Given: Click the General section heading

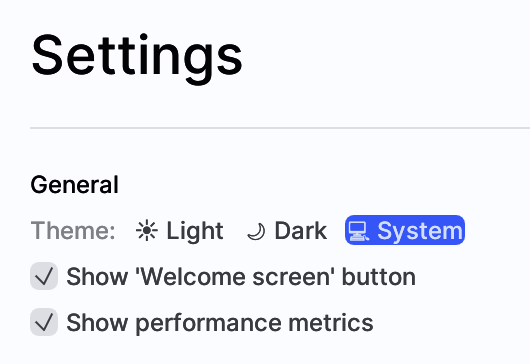Looking at the screenshot, I should (x=75, y=185).
